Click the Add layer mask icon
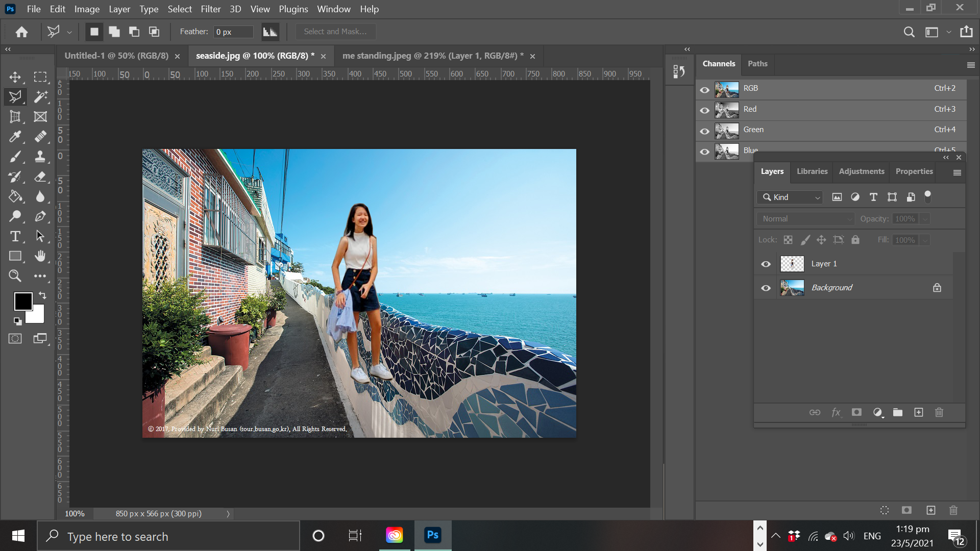Screen dimensions: 980x551 click(856, 412)
